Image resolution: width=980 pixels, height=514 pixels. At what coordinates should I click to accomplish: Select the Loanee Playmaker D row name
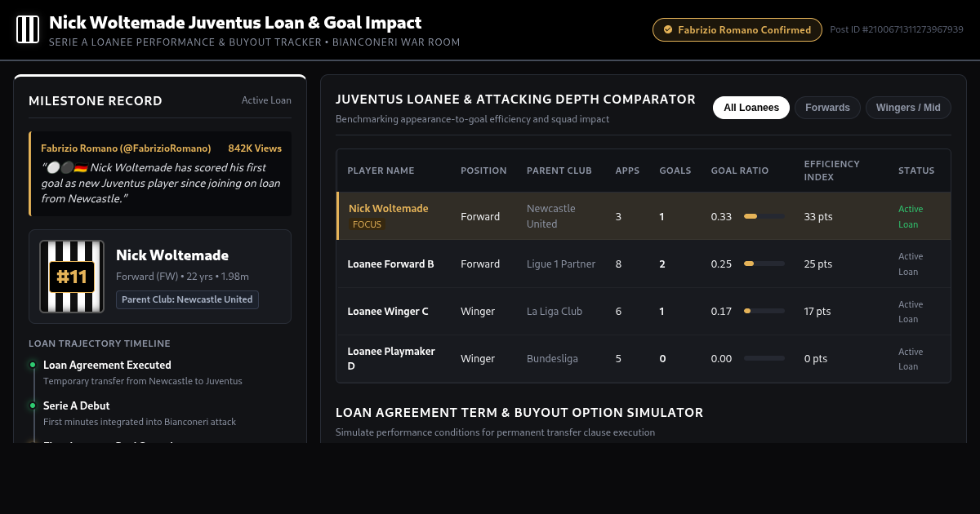pyautogui.click(x=391, y=358)
